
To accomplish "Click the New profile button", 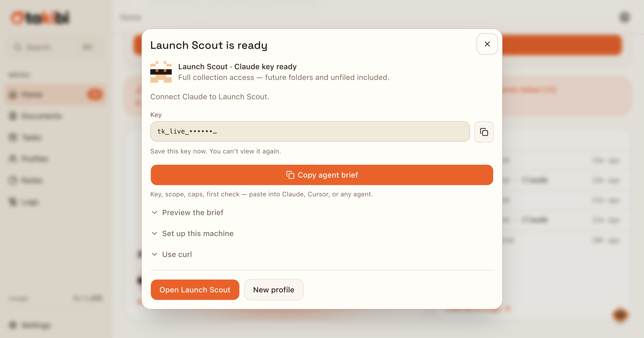I will click(274, 290).
